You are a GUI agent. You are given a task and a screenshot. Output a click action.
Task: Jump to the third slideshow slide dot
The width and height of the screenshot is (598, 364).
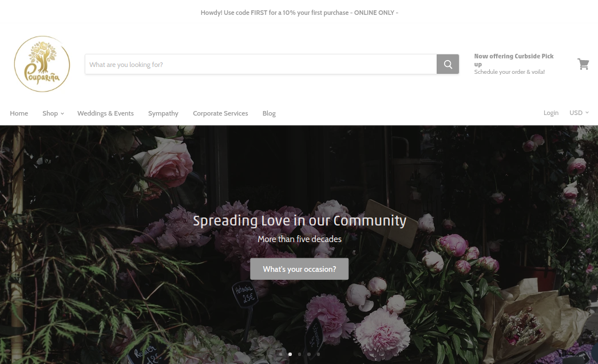299,354
